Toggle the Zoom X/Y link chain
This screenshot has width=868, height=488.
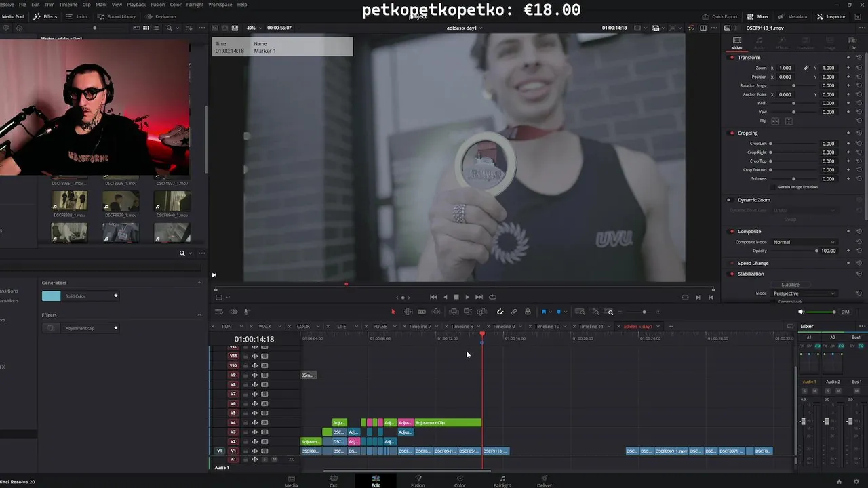pyautogui.click(x=806, y=68)
